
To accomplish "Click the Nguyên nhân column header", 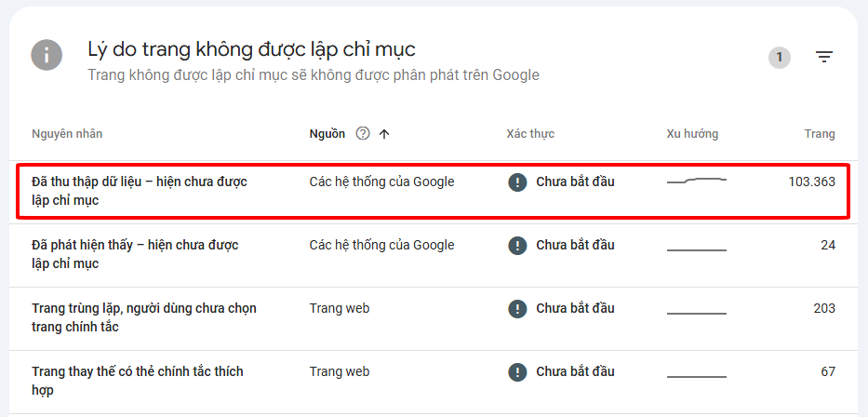I will click(67, 134).
